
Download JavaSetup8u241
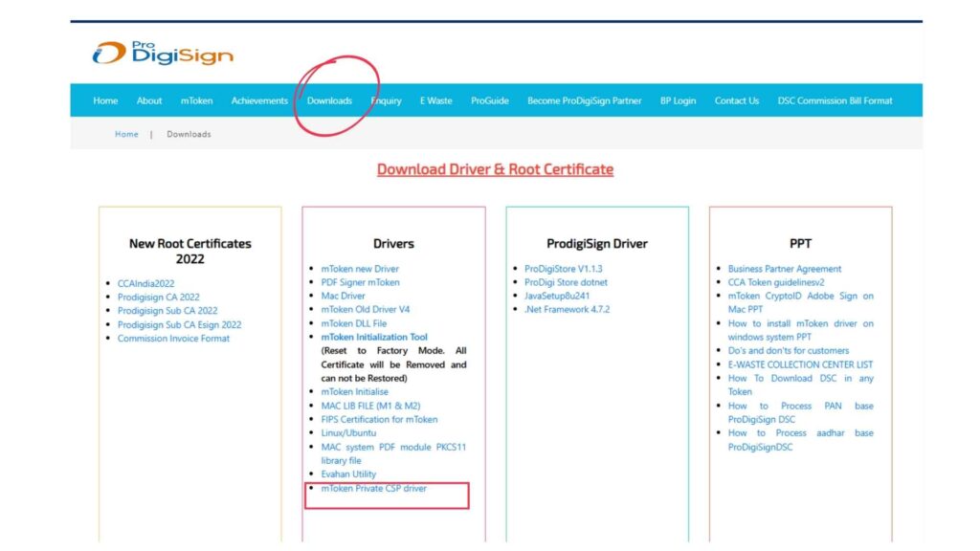pos(557,297)
